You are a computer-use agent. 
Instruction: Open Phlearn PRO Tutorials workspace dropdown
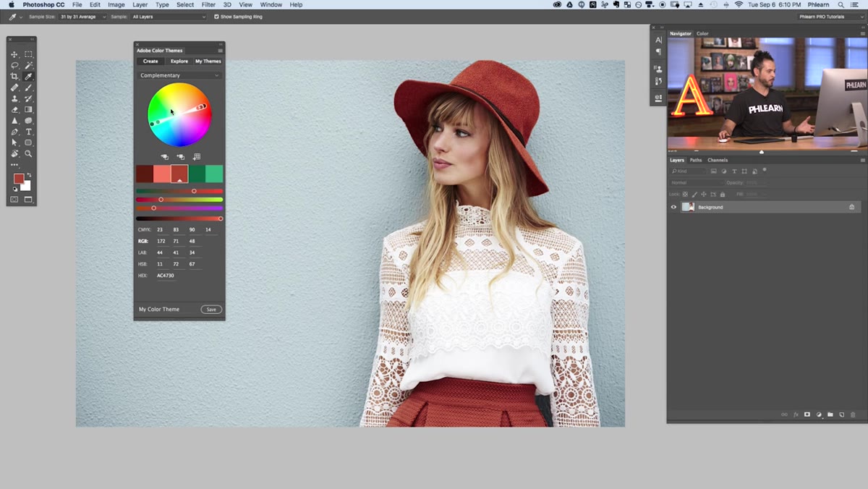point(831,16)
